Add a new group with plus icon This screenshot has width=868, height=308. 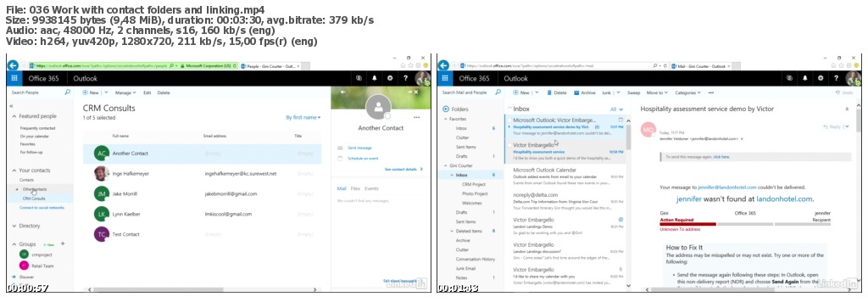coord(63,244)
